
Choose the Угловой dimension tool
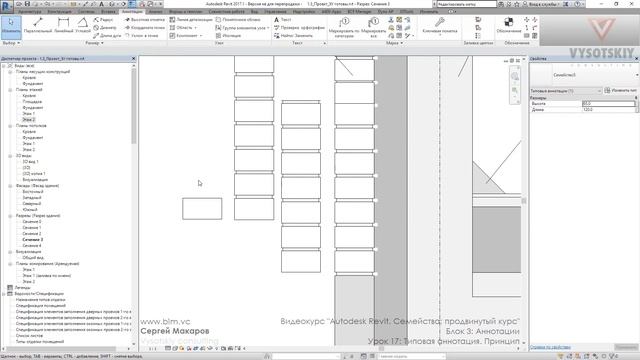tap(83, 25)
